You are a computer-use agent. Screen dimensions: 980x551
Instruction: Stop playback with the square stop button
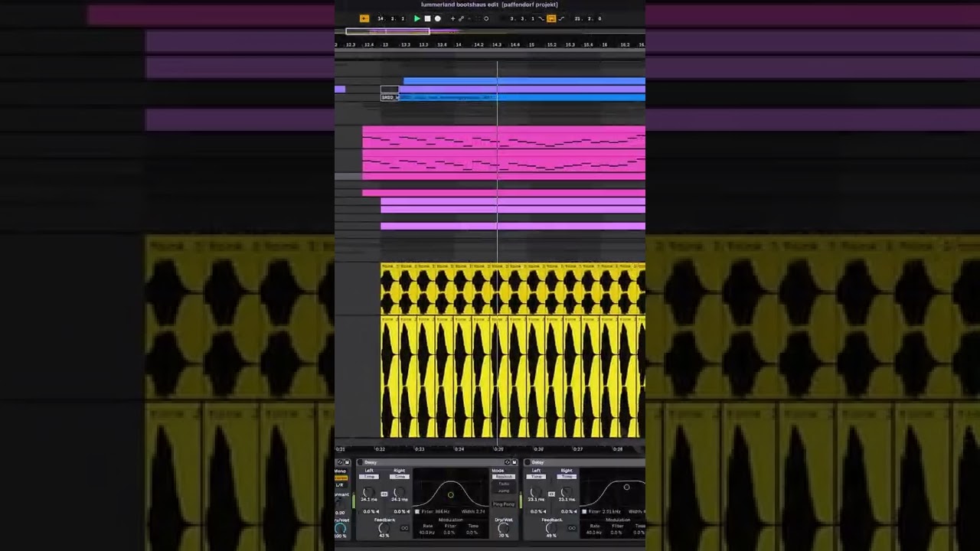427,18
